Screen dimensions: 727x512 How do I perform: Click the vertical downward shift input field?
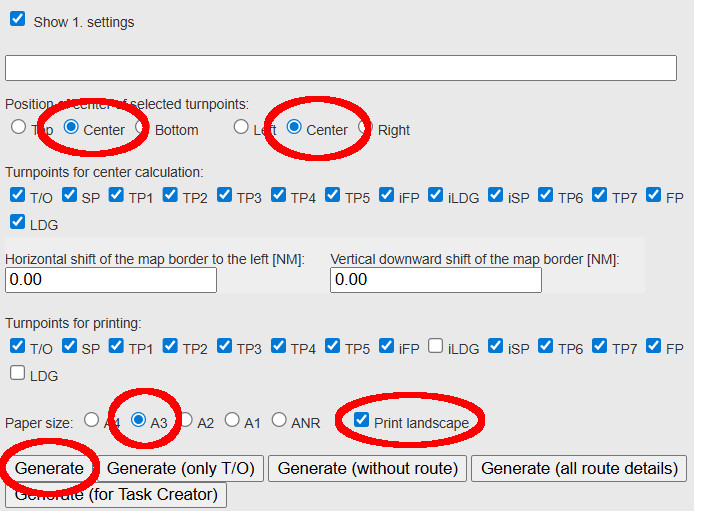[x=436, y=280]
